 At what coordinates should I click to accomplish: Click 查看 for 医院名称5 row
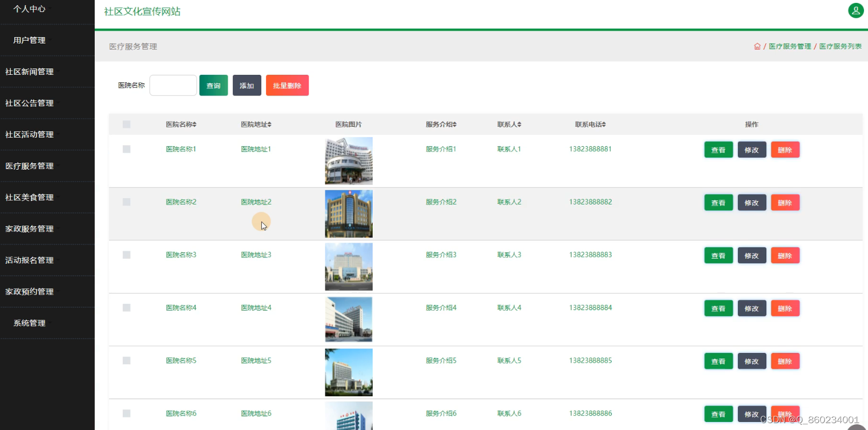pyautogui.click(x=718, y=361)
